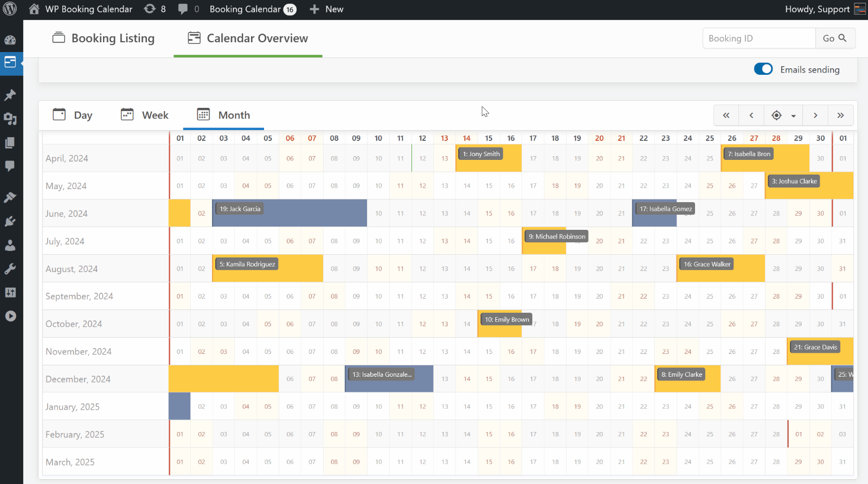Open booking 21: Grace Davis
Image resolution: width=868 pixels, height=484 pixels.
(815, 347)
